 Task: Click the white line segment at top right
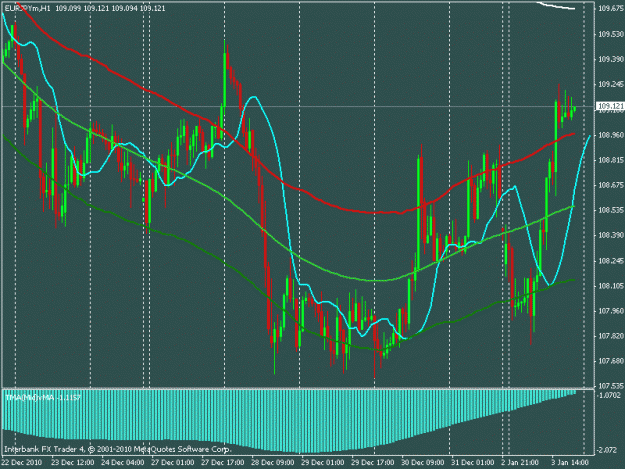coord(557,6)
